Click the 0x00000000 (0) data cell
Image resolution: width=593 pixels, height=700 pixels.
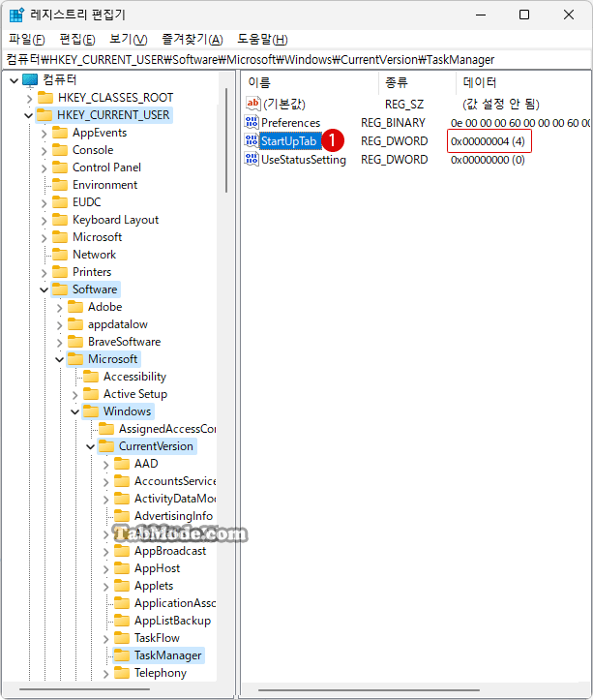[488, 160]
